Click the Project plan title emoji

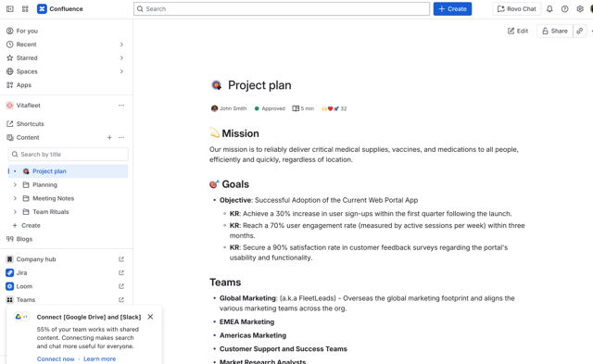216,85
